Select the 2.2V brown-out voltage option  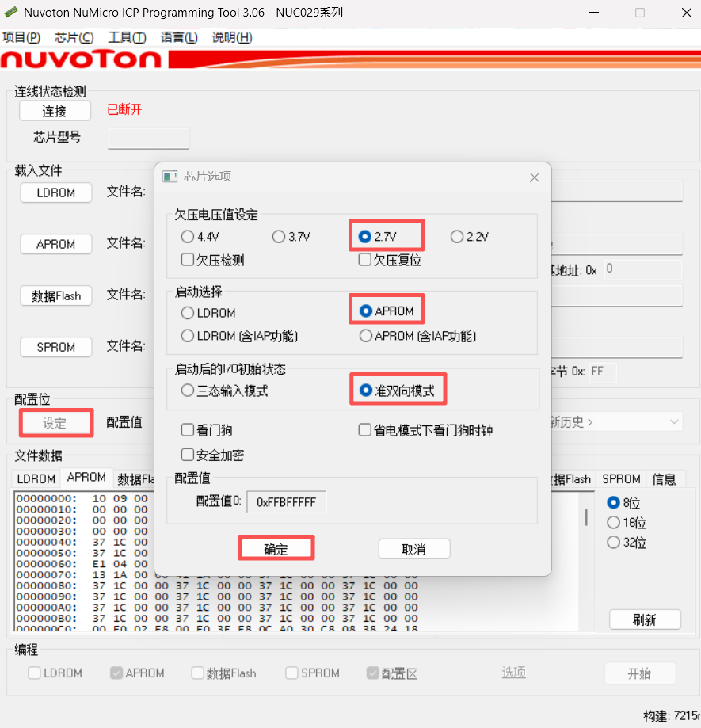[456, 237]
